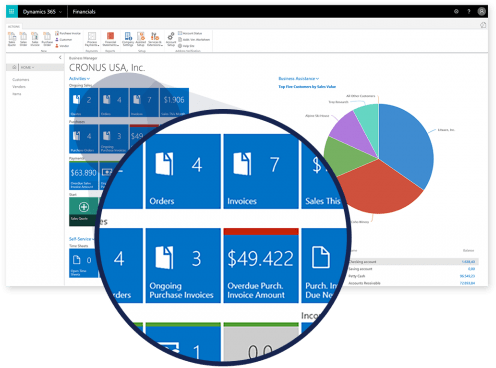This screenshot has height=368, width=496.
Task: Expand the Financial Statements menu
Action: click(x=110, y=39)
